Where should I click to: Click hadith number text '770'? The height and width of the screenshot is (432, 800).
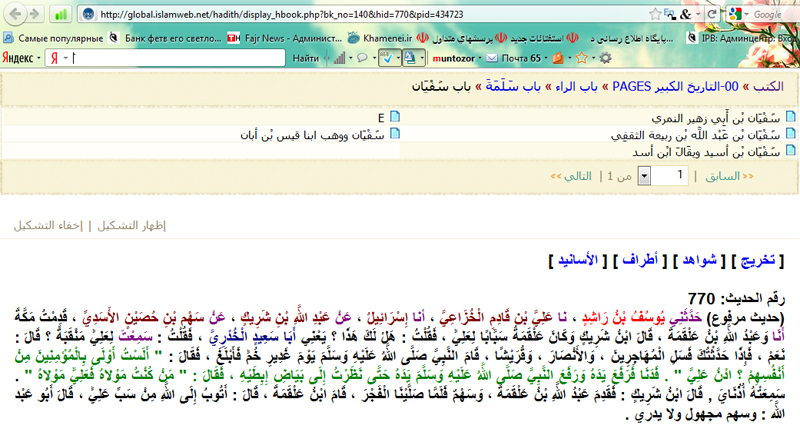click(x=701, y=299)
